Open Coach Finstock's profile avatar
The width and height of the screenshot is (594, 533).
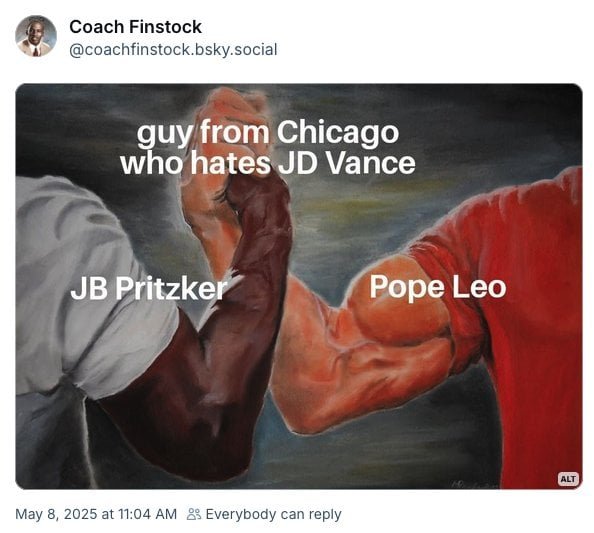(x=36, y=36)
